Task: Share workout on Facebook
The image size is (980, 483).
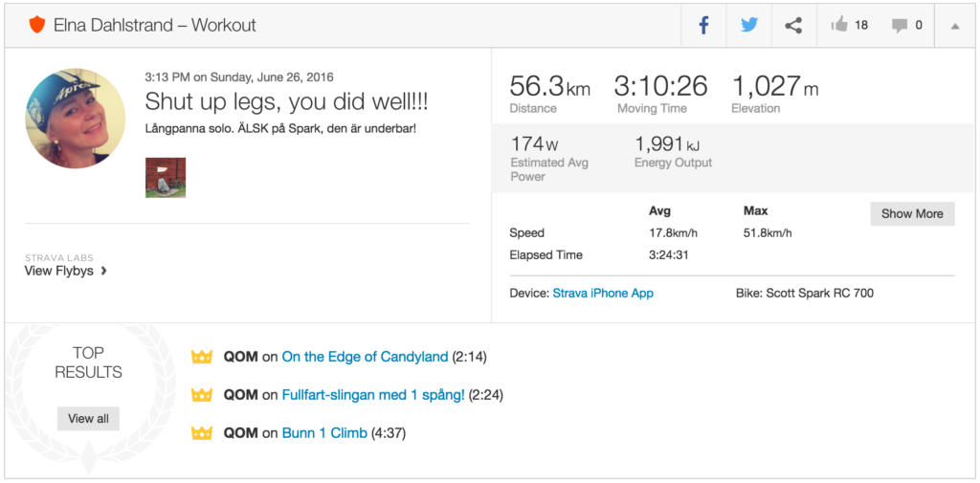Action: coord(703,26)
